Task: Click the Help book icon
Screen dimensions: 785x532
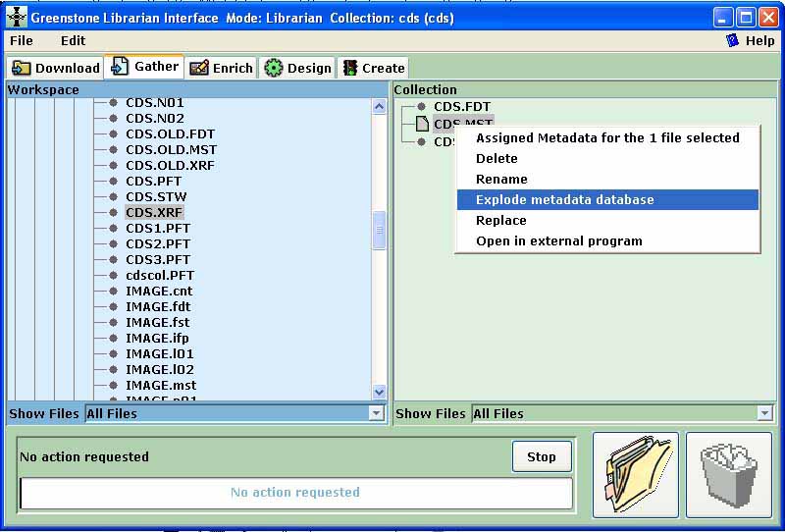Action: click(732, 40)
